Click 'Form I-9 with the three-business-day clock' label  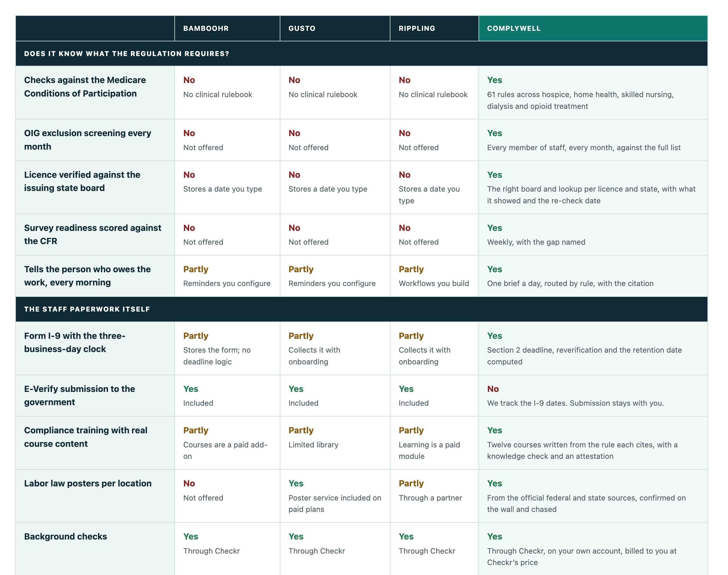coord(75,342)
